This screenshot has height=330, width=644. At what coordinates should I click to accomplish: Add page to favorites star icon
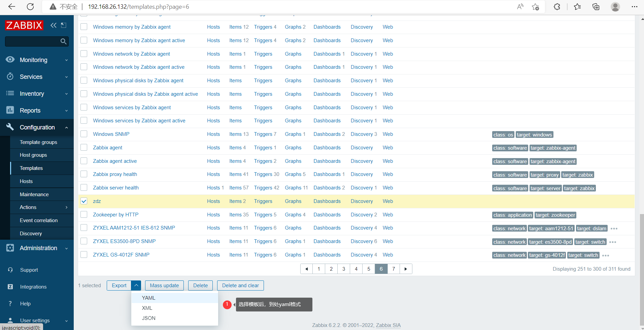pos(536,7)
